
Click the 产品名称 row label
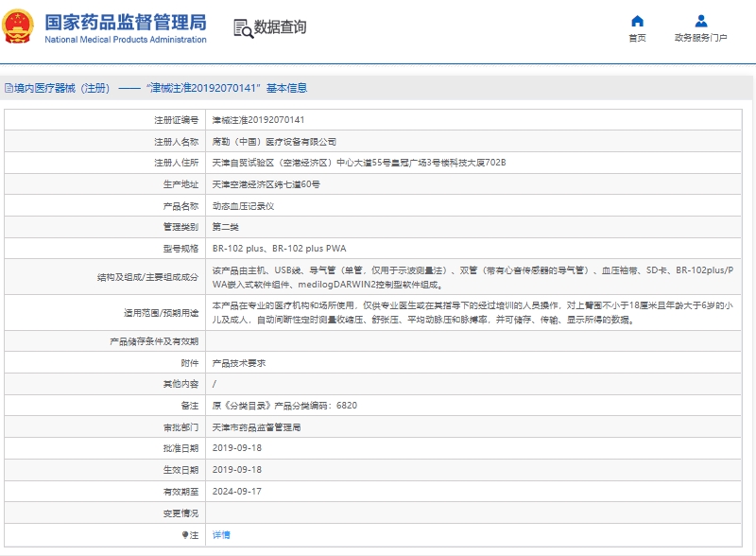tap(180, 206)
